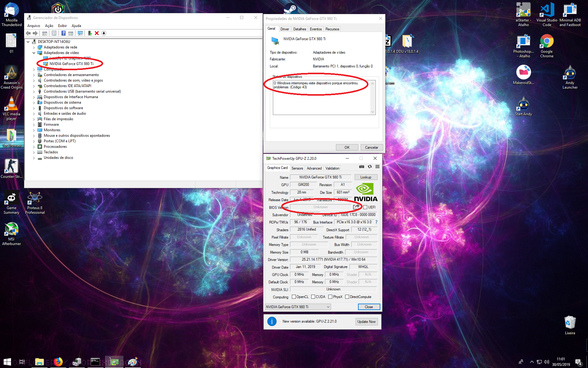
Task: Click the BIOS export share icon in GPU-Z
Action: tap(356, 207)
